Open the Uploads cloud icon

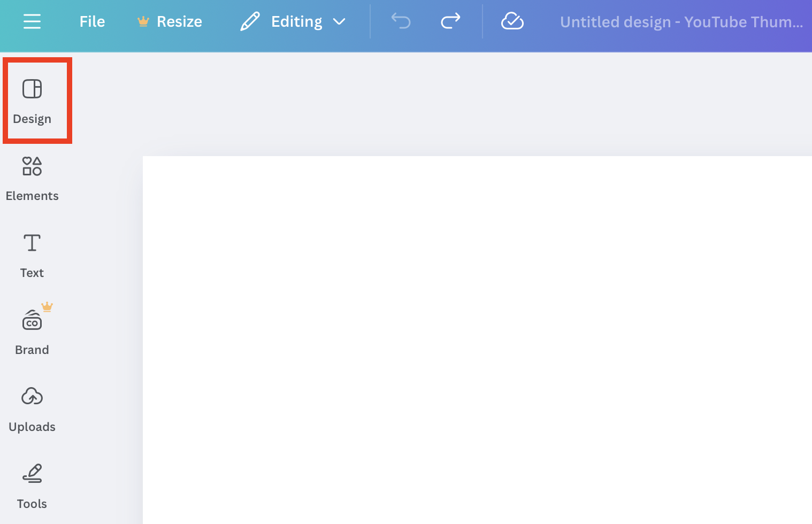32,397
